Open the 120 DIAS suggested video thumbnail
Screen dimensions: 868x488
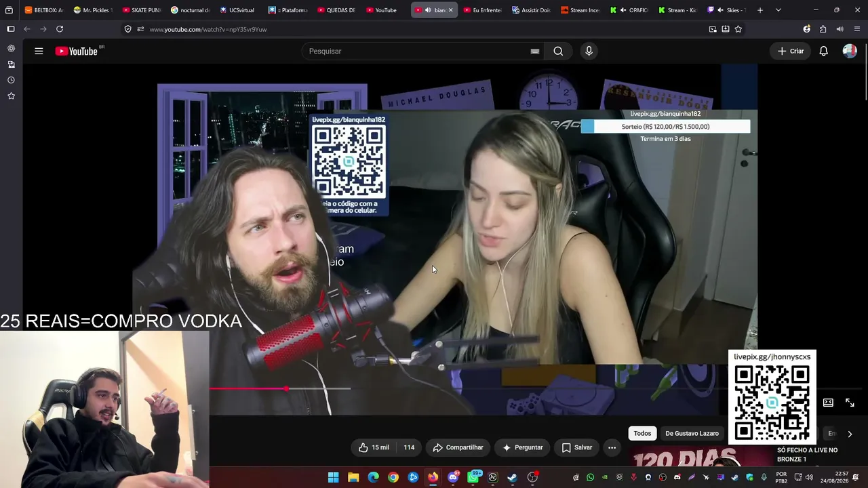[x=700, y=456]
